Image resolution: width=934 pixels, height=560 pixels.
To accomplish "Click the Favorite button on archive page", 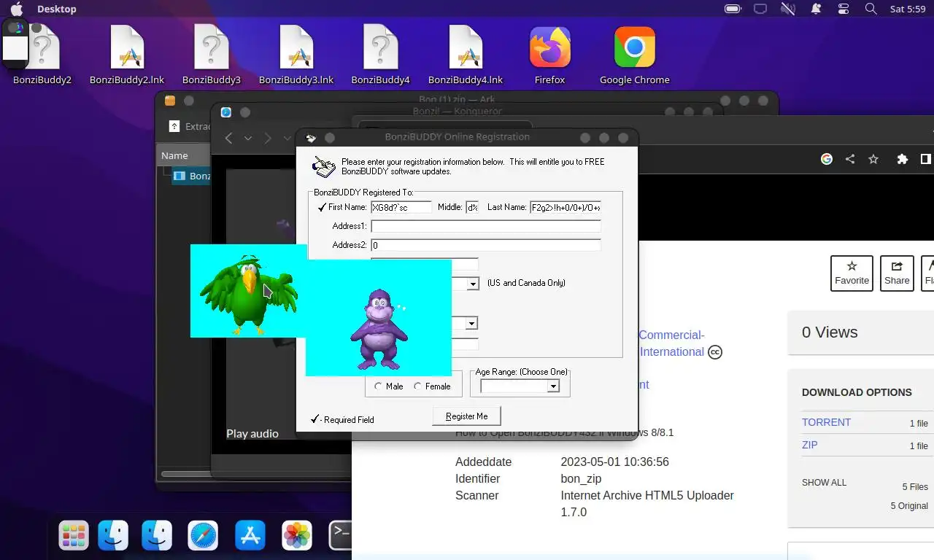I will coord(852,273).
